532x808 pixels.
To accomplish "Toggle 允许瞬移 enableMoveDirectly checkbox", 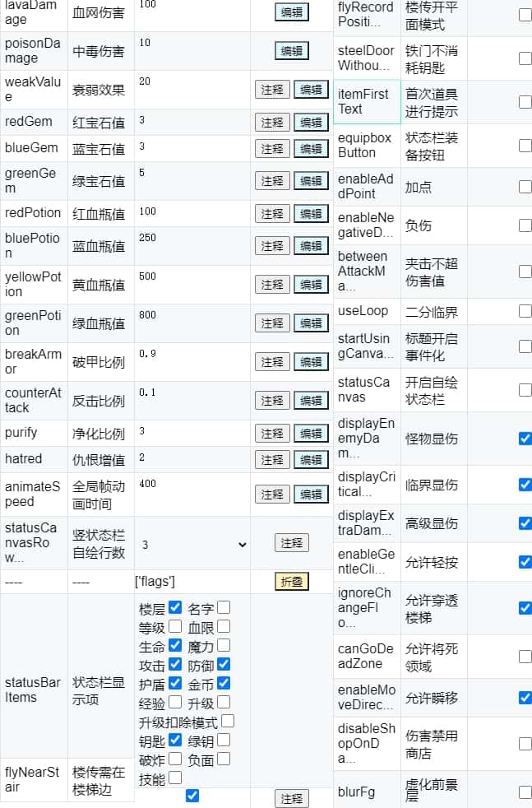I will tap(525, 698).
